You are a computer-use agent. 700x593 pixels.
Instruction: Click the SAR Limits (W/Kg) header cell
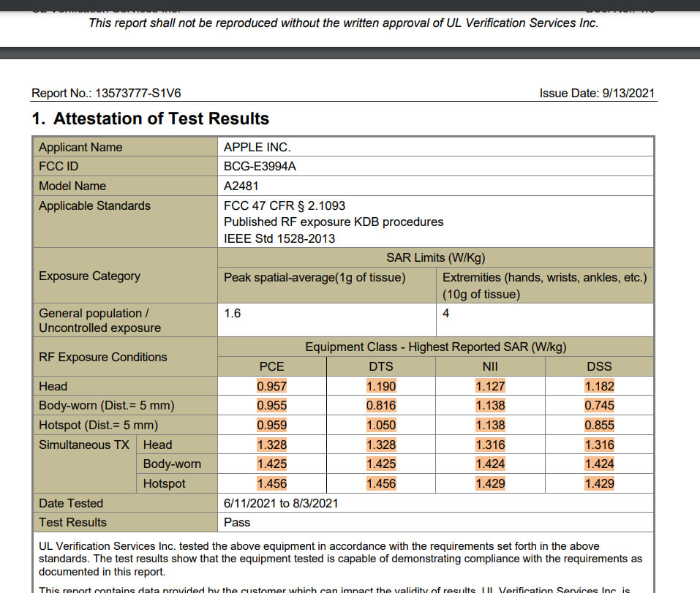435,257
